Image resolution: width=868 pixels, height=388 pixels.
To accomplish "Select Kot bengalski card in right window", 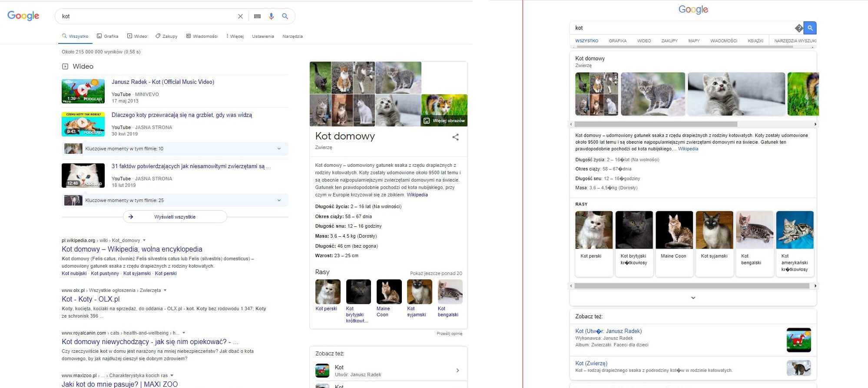I will tap(755, 243).
